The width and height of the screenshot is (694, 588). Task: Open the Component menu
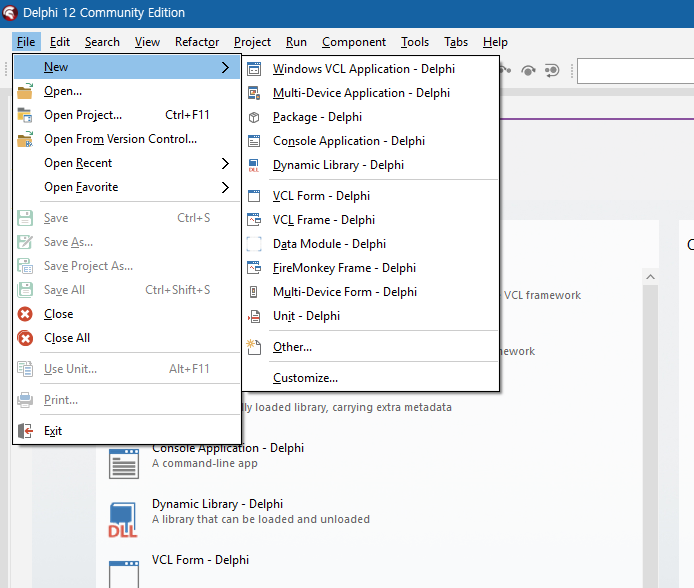(x=354, y=42)
